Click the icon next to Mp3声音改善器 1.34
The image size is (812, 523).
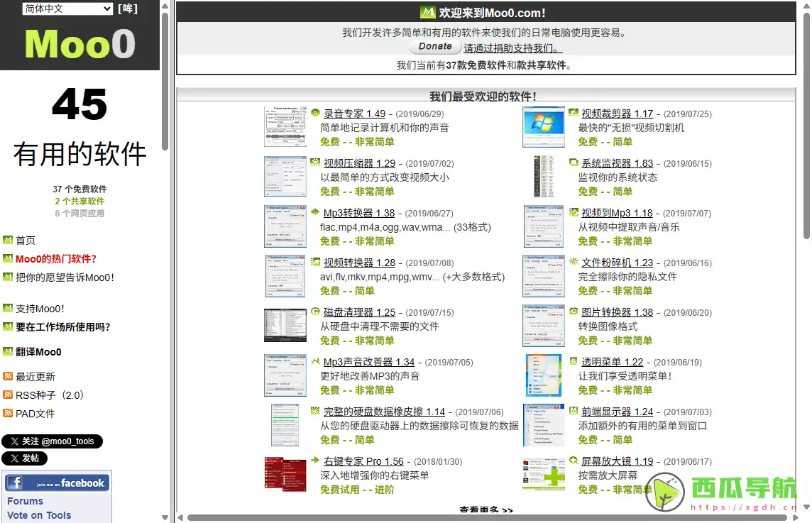[315, 361]
